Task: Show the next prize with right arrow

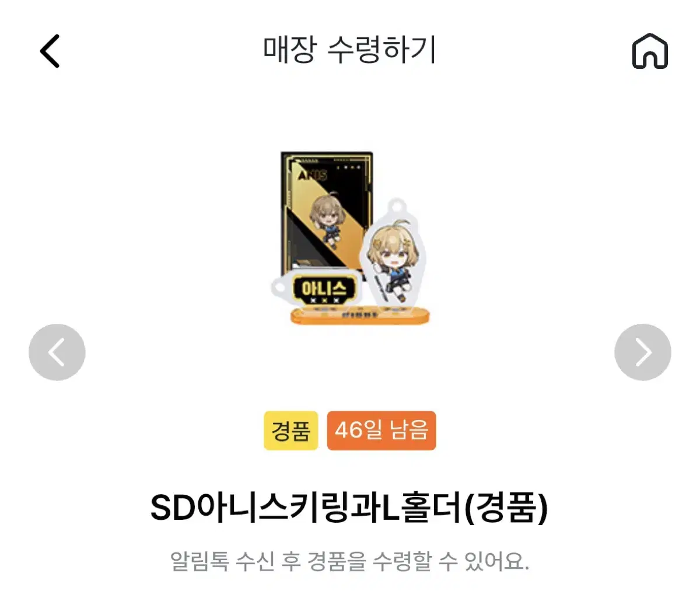Action: coord(643,352)
